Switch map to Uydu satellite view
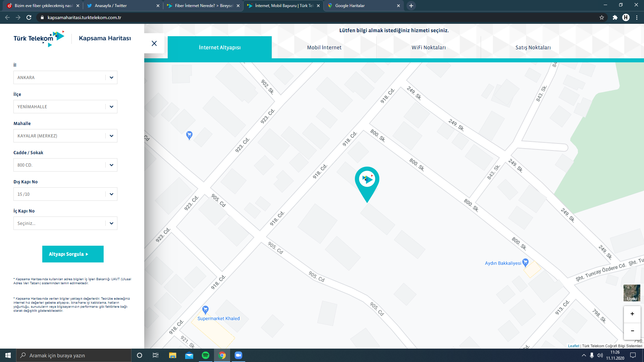 pyautogui.click(x=632, y=293)
